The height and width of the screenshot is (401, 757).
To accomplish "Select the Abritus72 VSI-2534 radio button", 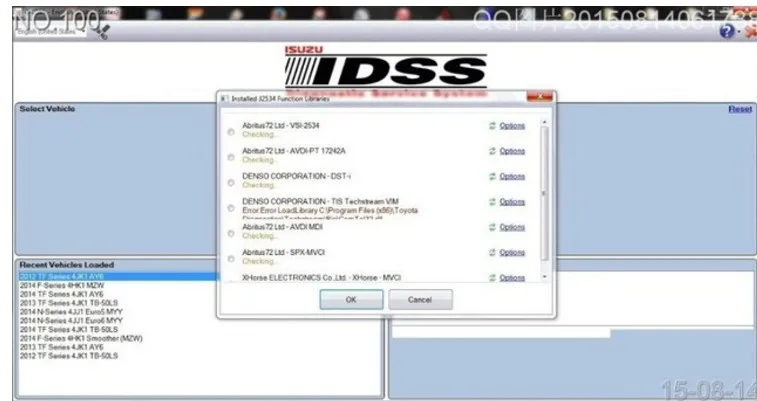I will click(231, 132).
